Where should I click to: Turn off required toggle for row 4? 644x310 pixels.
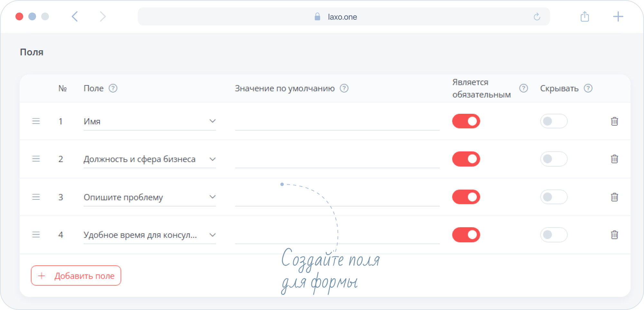point(466,235)
